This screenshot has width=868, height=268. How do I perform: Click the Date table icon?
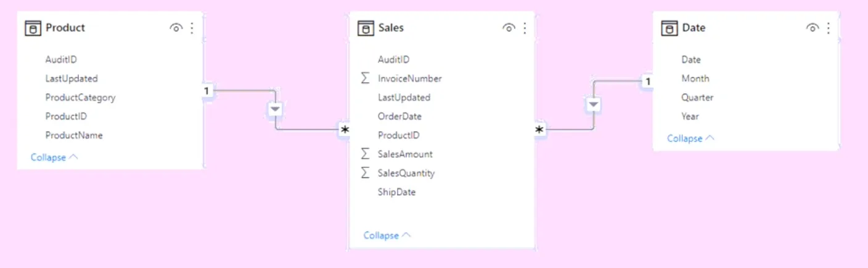pyautogui.click(x=669, y=28)
